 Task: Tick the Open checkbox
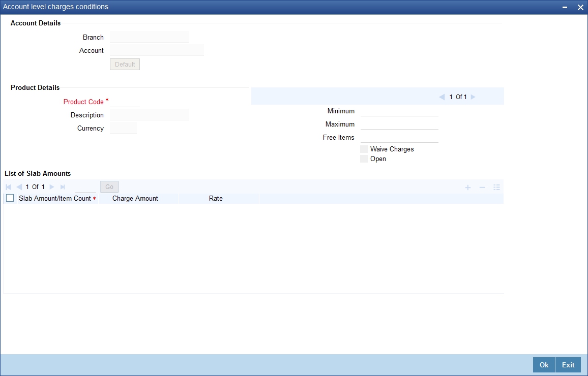point(364,159)
